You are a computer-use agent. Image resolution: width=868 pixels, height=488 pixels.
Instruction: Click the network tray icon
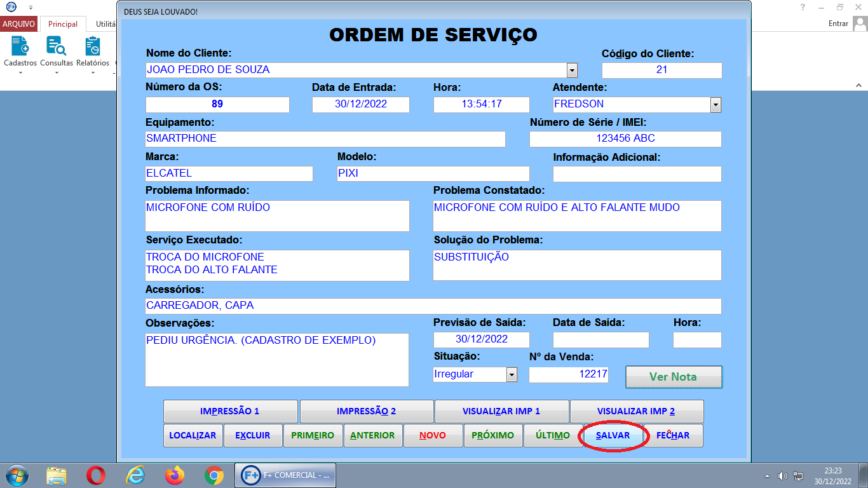point(798,476)
